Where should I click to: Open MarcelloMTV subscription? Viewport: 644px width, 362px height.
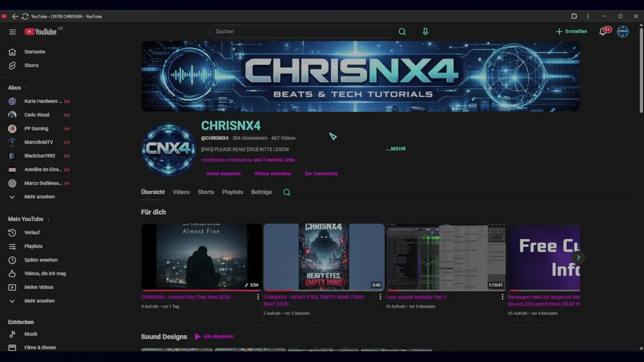[x=39, y=142]
